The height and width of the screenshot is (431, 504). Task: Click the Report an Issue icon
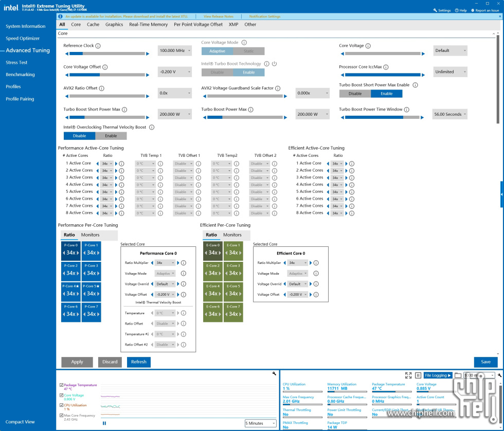(473, 10)
